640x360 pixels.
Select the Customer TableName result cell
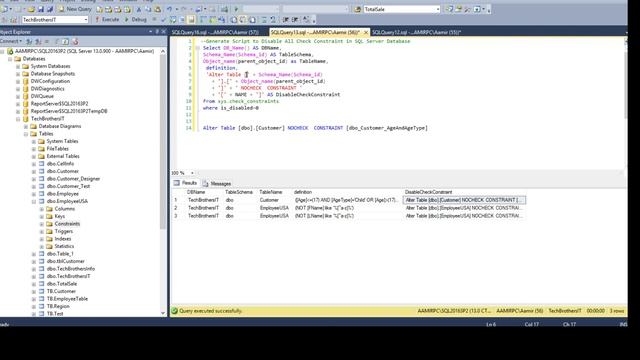click(269, 200)
